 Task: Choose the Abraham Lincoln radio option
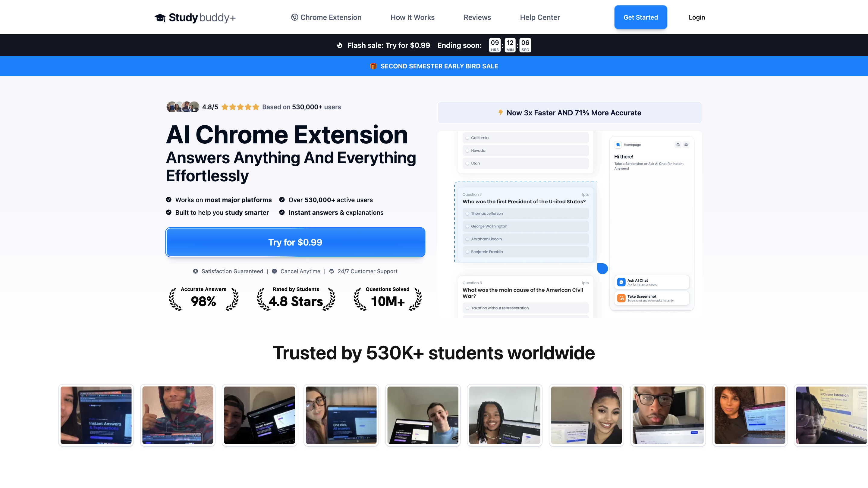click(467, 239)
